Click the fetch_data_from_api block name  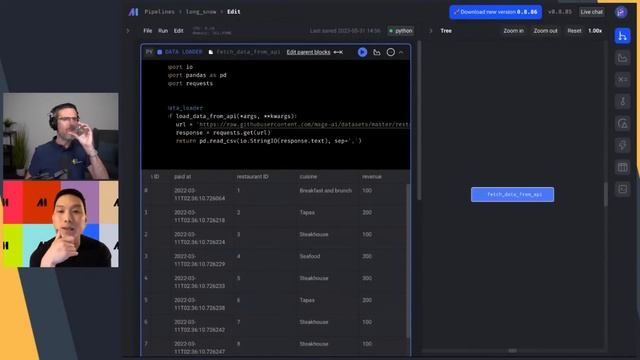click(x=248, y=52)
